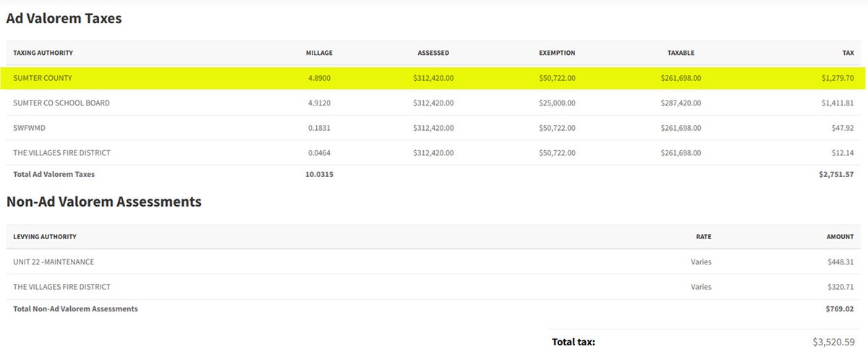Click Sumter County assessed value $312,420.00
Viewport: 868px width, 354px height.
coord(433,78)
